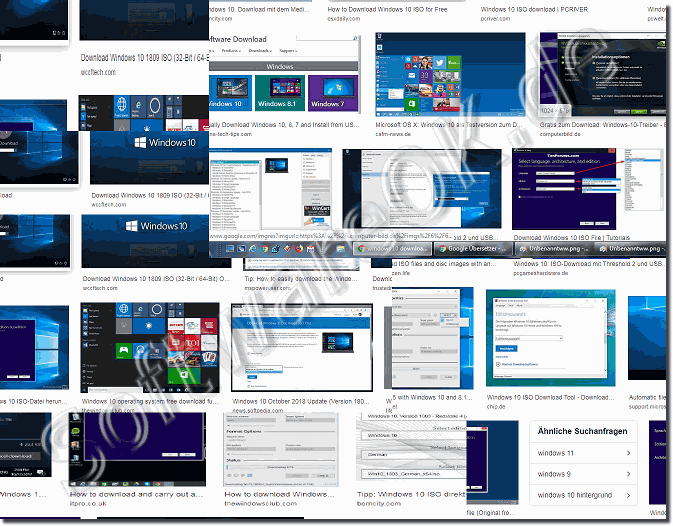Open 'How to download Windows...' thewindowsclub caption
The height and width of the screenshot is (526, 673).
point(279,494)
